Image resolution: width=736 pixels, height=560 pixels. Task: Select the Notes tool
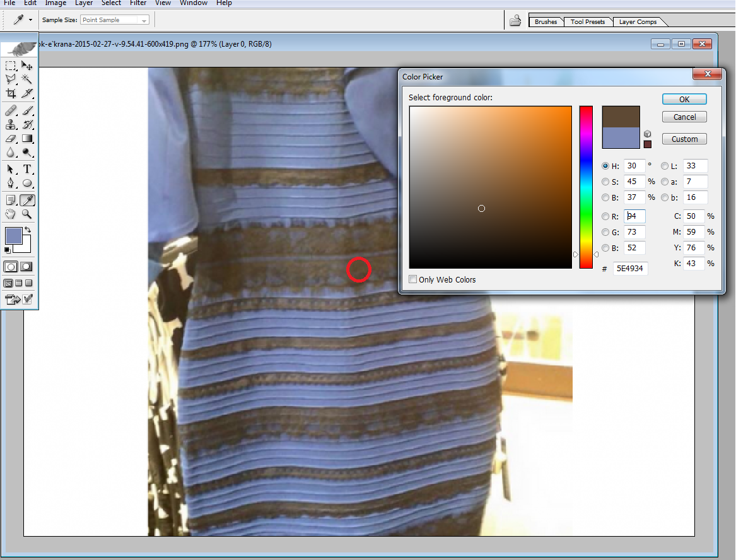(11, 201)
